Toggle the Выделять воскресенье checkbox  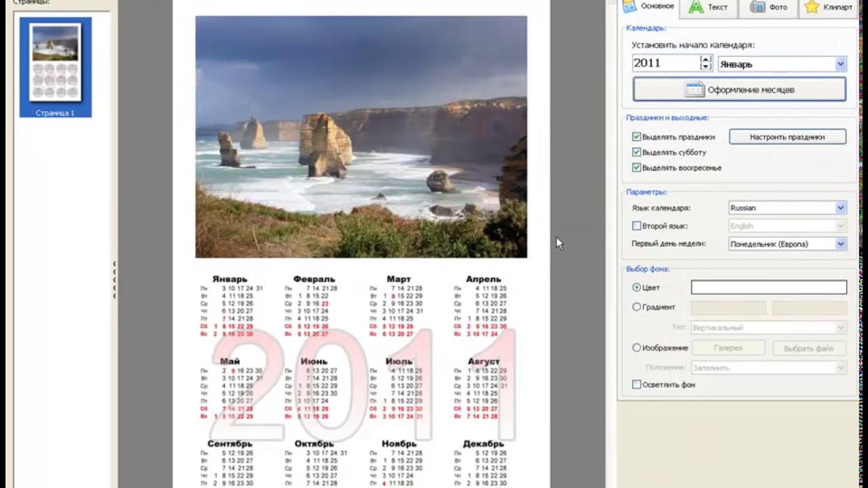click(x=636, y=167)
